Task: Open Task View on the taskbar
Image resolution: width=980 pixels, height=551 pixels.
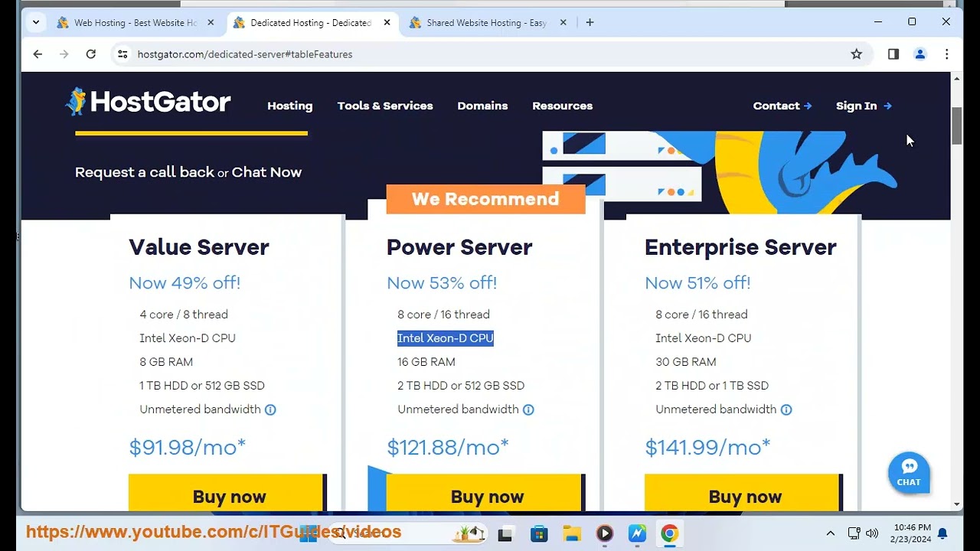Action: click(x=505, y=533)
